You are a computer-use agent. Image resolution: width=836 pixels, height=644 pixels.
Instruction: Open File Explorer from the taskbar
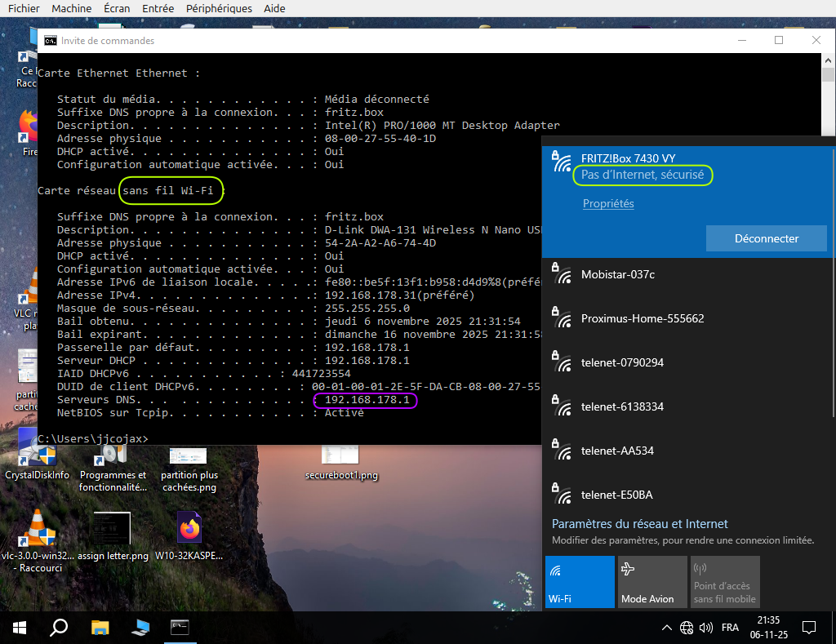tap(100, 628)
